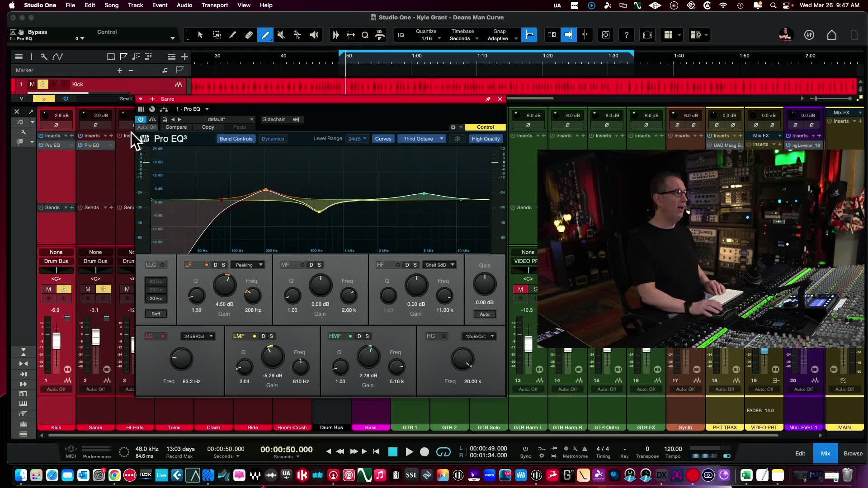Image resolution: width=868 pixels, height=488 pixels.
Task: Click the Auto gain button
Action: click(484, 314)
